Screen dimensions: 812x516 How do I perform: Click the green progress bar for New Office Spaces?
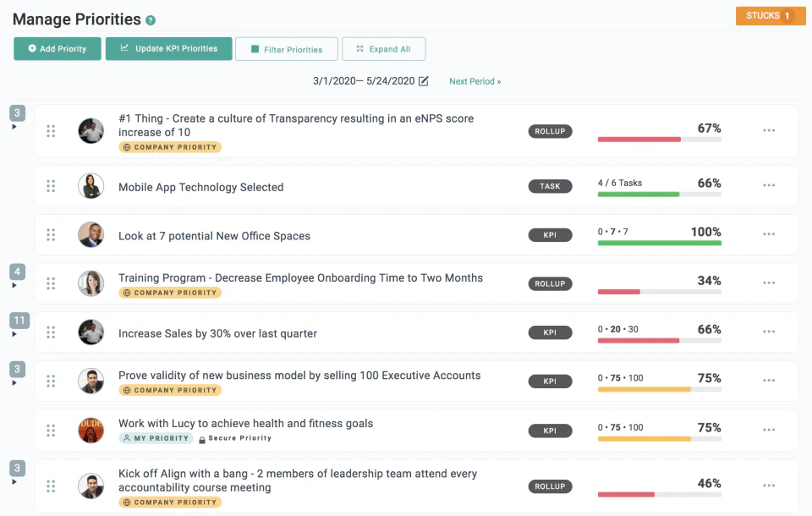[660, 244]
